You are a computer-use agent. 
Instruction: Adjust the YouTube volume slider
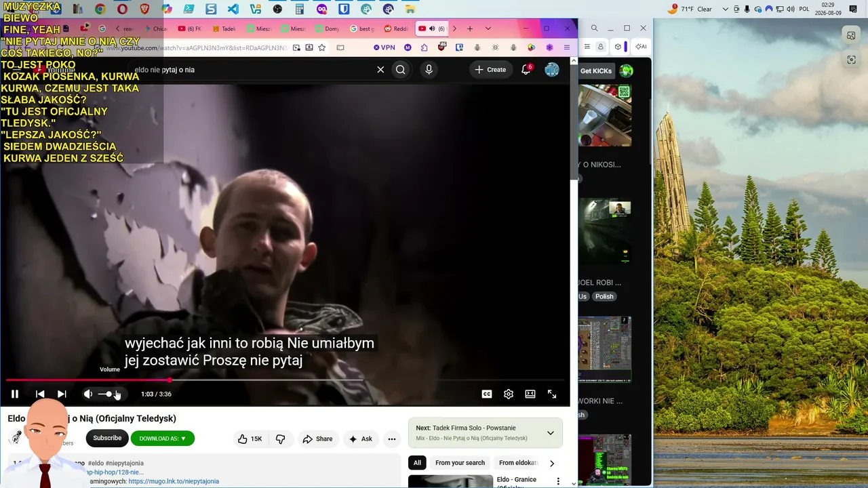109,394
